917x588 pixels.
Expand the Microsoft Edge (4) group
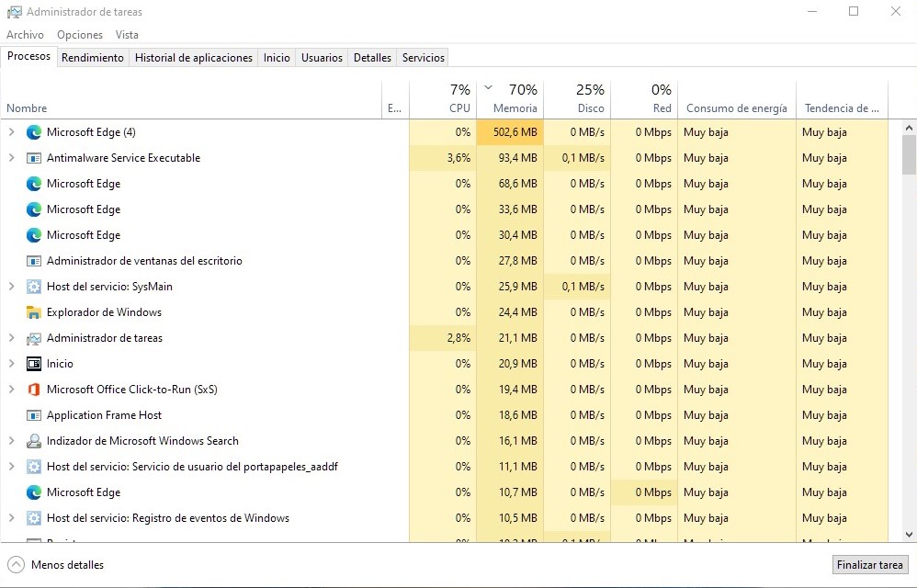click(11, 132)
